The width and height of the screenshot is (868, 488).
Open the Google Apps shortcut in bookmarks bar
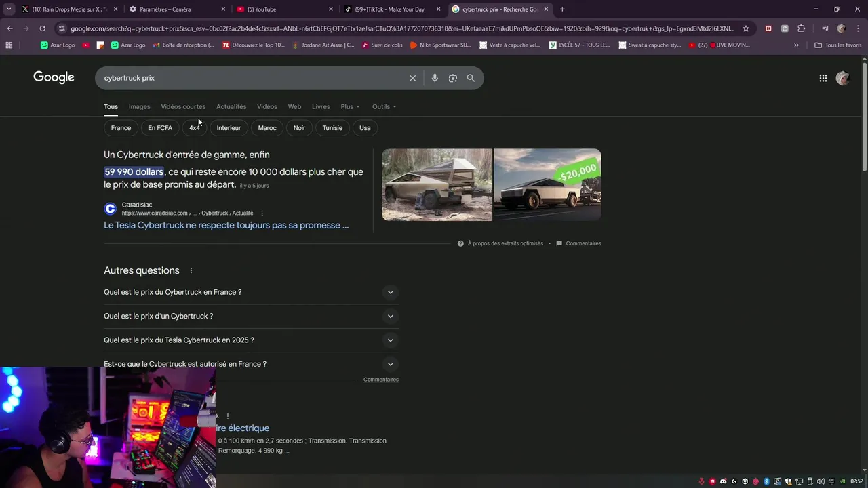[x=9, y=45]
